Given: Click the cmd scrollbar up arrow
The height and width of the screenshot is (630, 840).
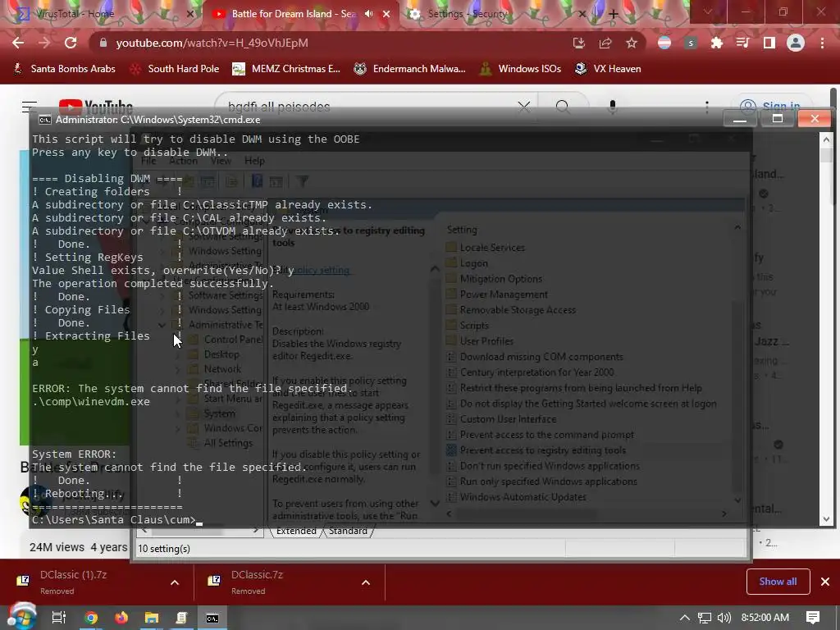Looking at the screenshot, I should pyautogui.click(x=825, y=139).
